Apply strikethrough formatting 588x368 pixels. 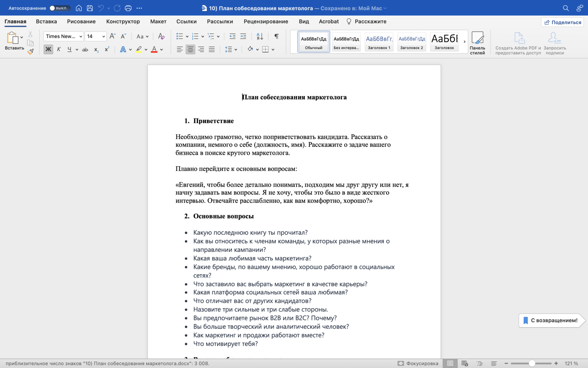[x=85, y=50]
